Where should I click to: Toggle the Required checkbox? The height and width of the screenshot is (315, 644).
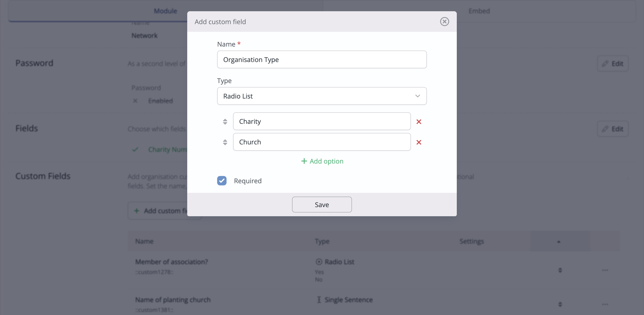coord(222,181)
